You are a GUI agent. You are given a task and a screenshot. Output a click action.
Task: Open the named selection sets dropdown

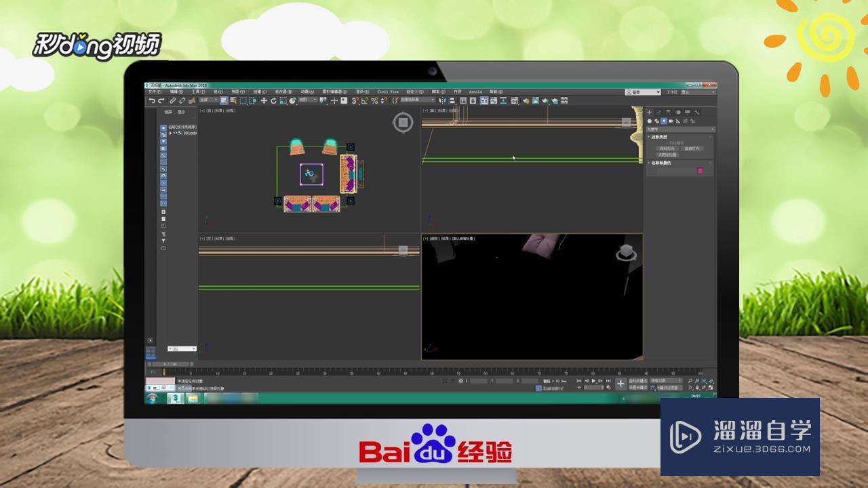(x=418, y=100)
